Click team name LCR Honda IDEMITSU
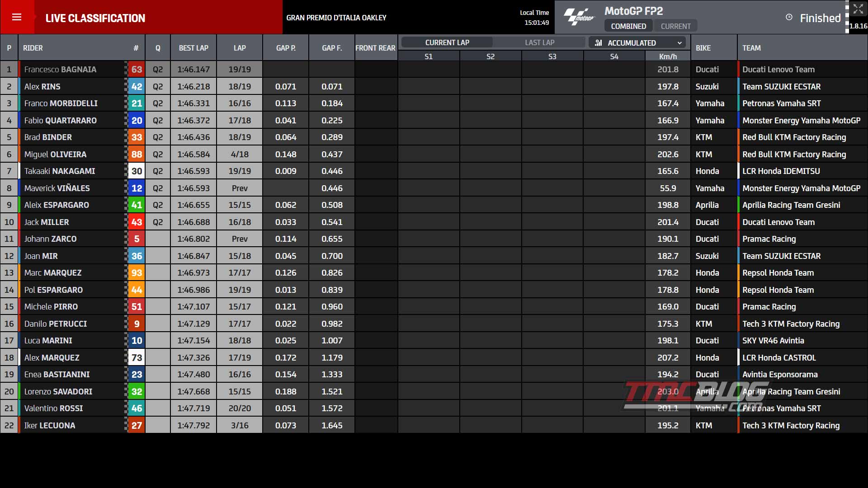 (x=781, y=171)
